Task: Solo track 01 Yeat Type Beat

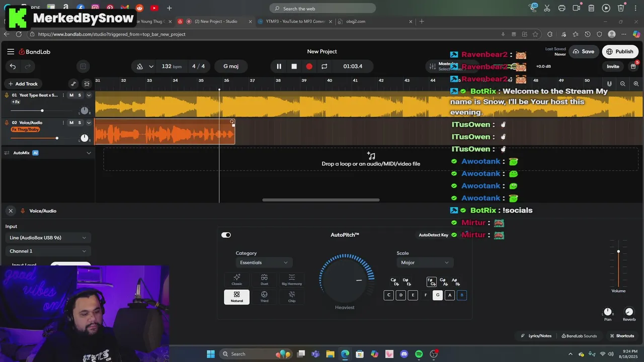Action: pyautogui.click(x=79, y=95)
